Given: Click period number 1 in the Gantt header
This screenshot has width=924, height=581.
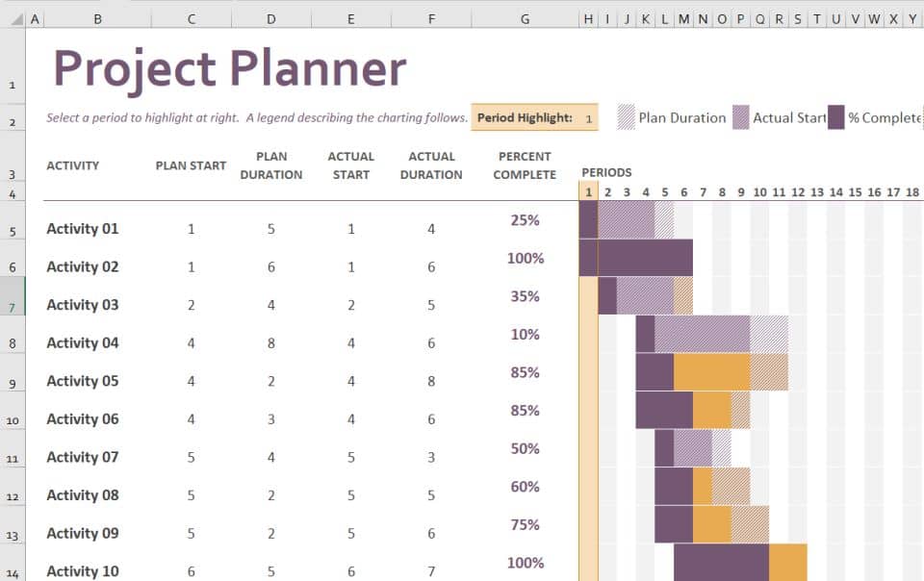Looking at the screenshot, I should [588, 192].
